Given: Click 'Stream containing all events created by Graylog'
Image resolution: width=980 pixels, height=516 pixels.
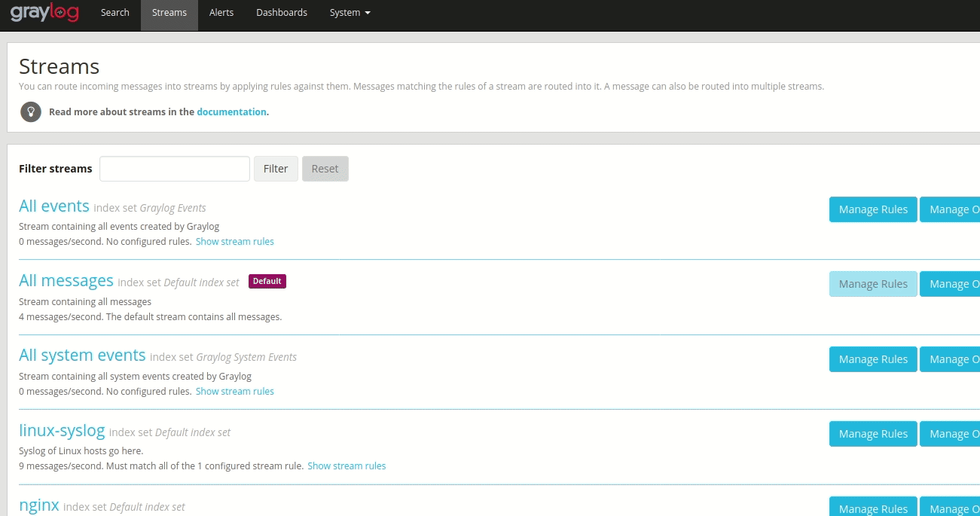Looking at the screenshot, I should pyautogui.click(x=119, y=227).
